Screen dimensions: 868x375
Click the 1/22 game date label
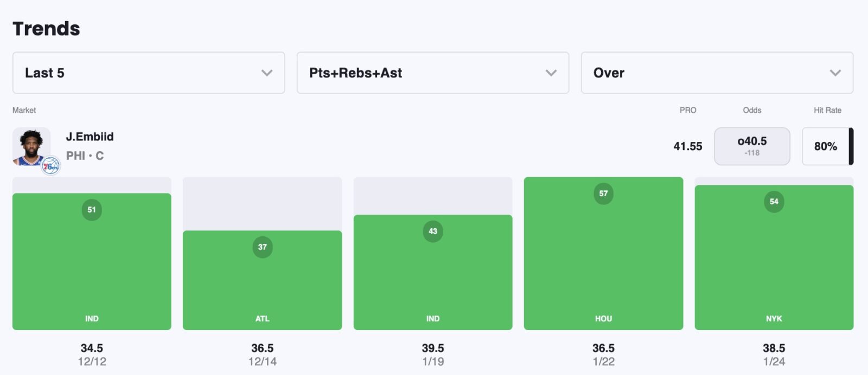603,361
